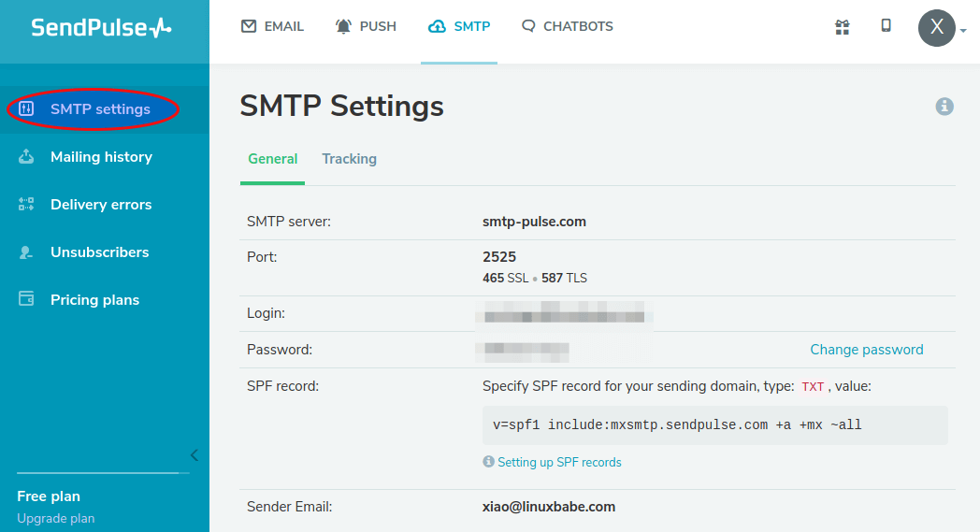Click the Delivery errors sidebar icon

(x=26, y=205)
